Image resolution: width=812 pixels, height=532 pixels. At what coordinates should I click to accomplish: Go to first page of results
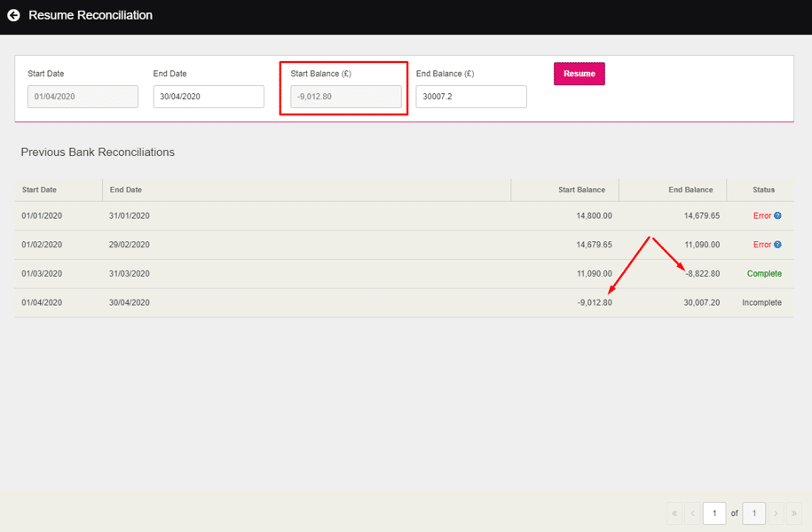click(674, 513)
